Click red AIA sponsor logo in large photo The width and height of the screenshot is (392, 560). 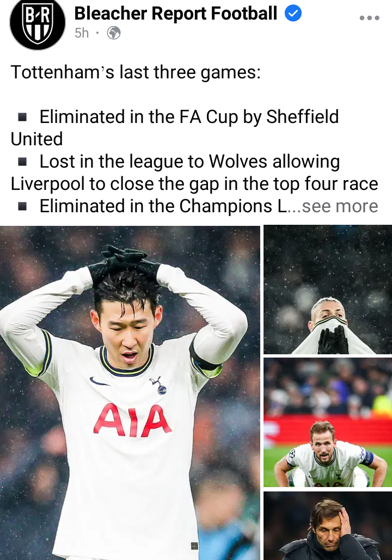(132, 420)
